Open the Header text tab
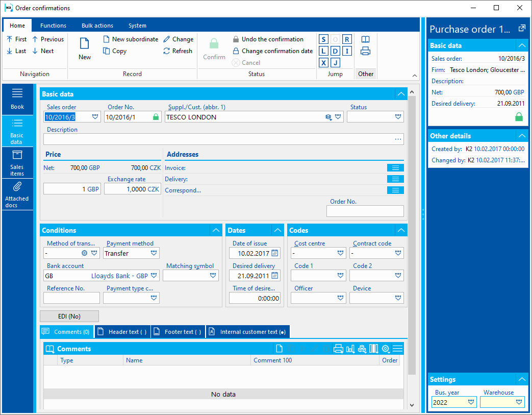This screenshot has height=415, width=532. tap(122, 332)
